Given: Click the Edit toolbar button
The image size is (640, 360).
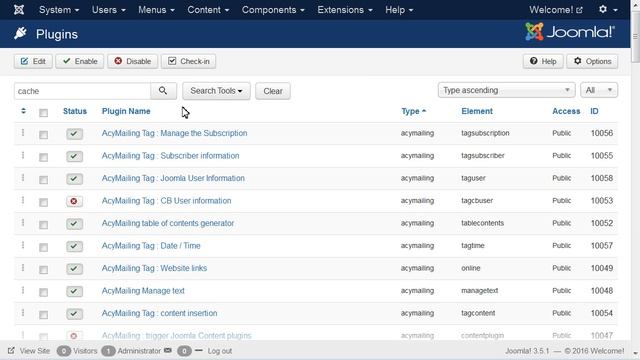Looking at the screenshot, I should (33, 61).
